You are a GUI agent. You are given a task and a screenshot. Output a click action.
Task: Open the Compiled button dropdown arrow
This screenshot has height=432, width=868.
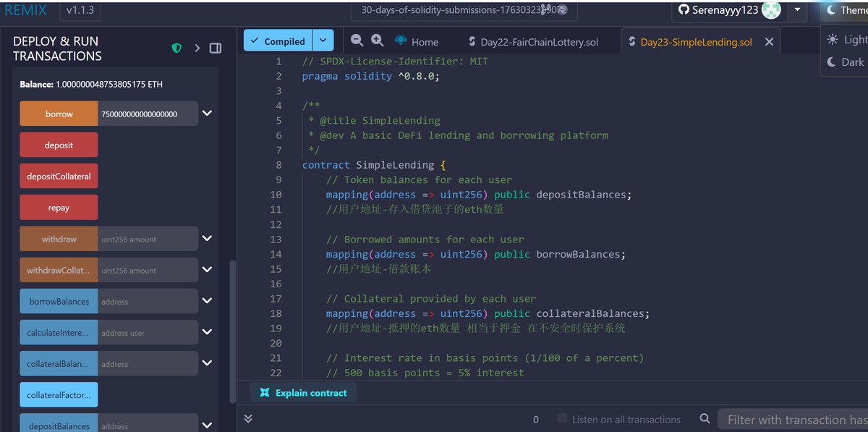323,41
